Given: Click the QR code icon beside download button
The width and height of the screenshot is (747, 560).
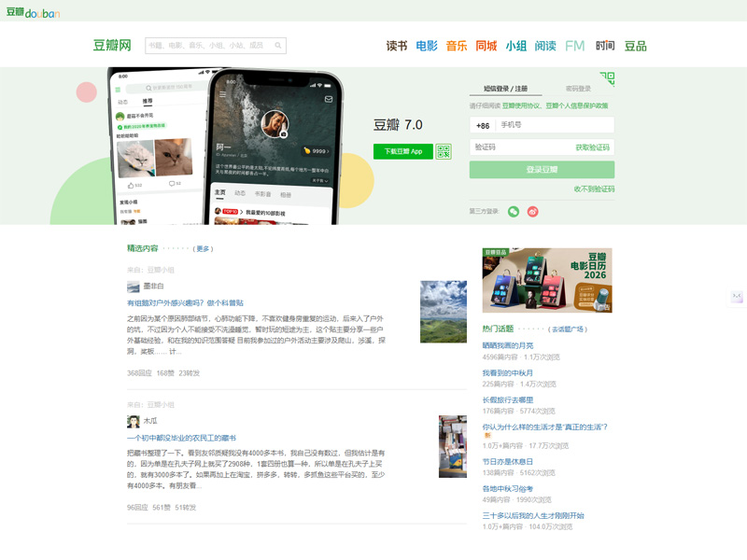Looking at the screenshot, I should pyautogui.click(x=444, y=151).
